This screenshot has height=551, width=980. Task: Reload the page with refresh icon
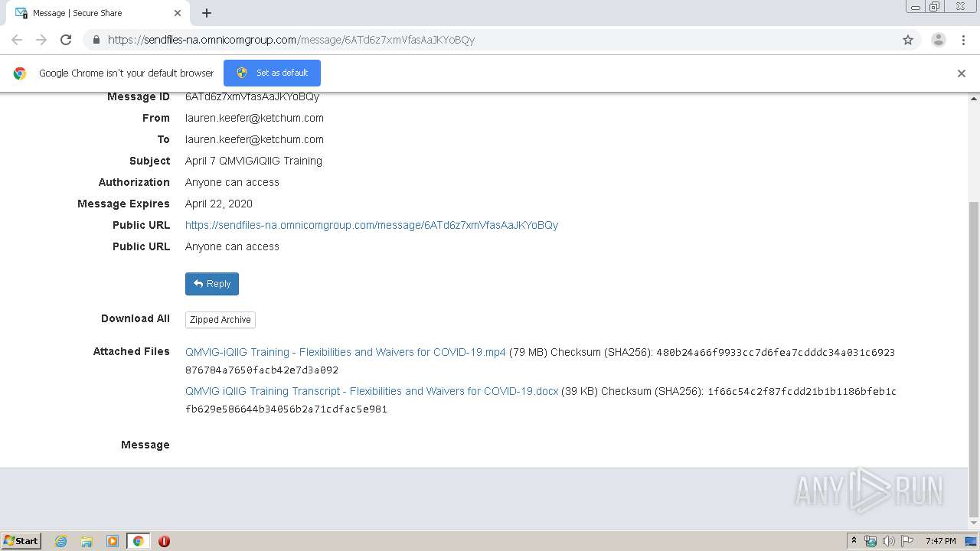(x=66, y=40)
